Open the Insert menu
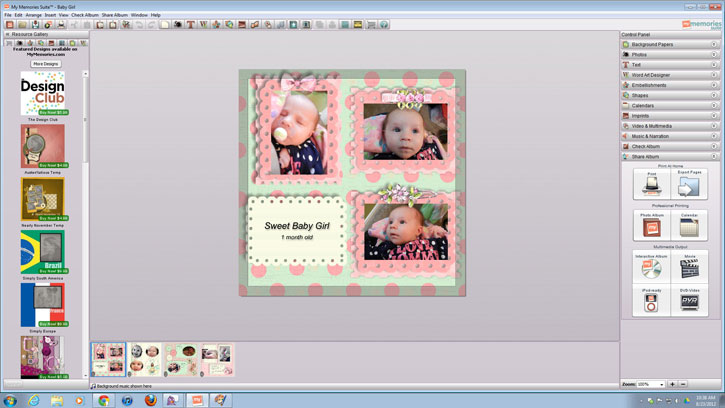The width and height of the screenshot is (725, 408). (x=50, y=15)
